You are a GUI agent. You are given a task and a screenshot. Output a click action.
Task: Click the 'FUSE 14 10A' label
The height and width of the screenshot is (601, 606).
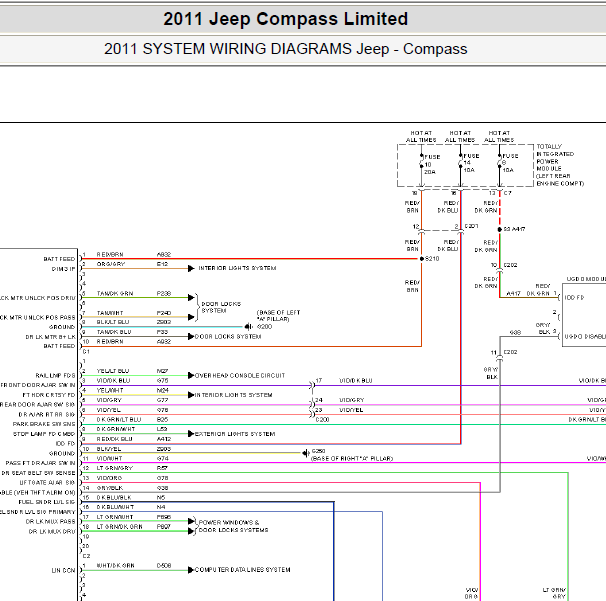tap(471, 163)
